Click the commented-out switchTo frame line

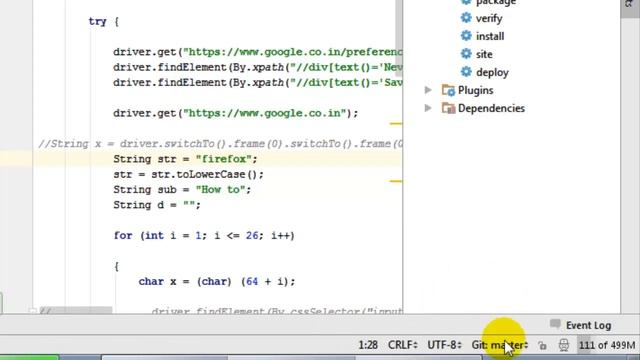click(x=220, y=144)
